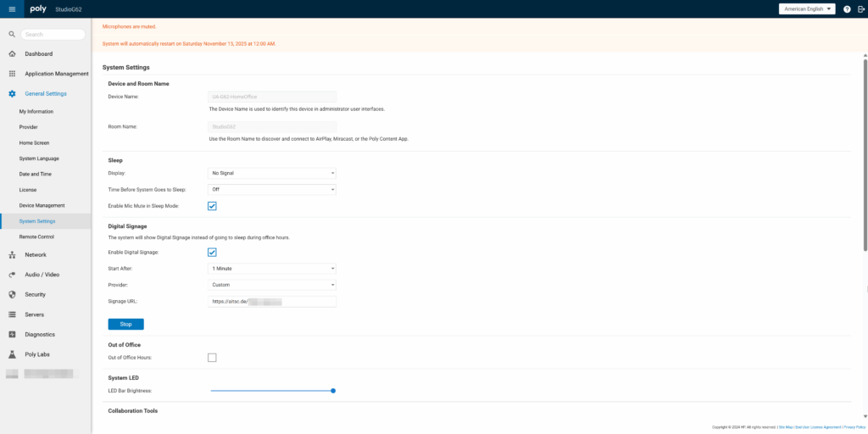Screen dimensions: 868x434
Task: Click the Poly Labs flask icon
Action: pos(12,354)
